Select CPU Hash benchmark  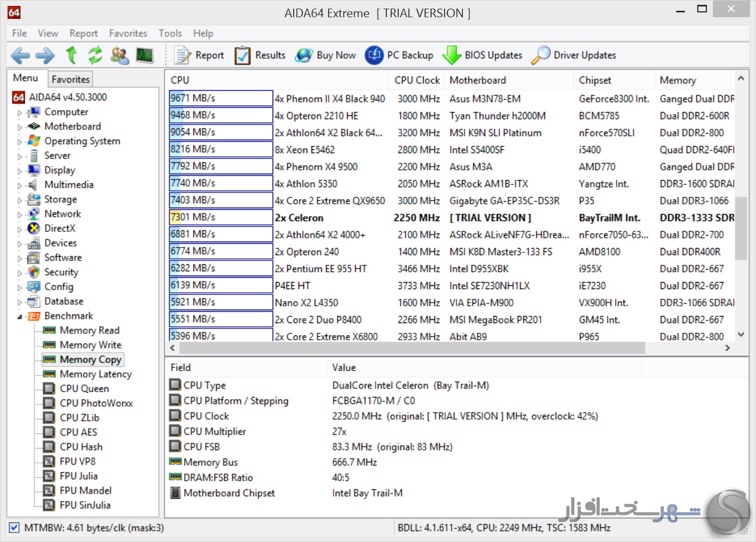pyautogui.click(x=81, y=447)
